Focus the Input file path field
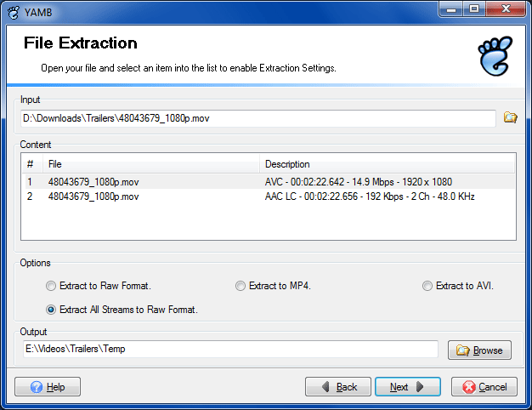Screen dimensions: 532x410 (x=258, y=118)
